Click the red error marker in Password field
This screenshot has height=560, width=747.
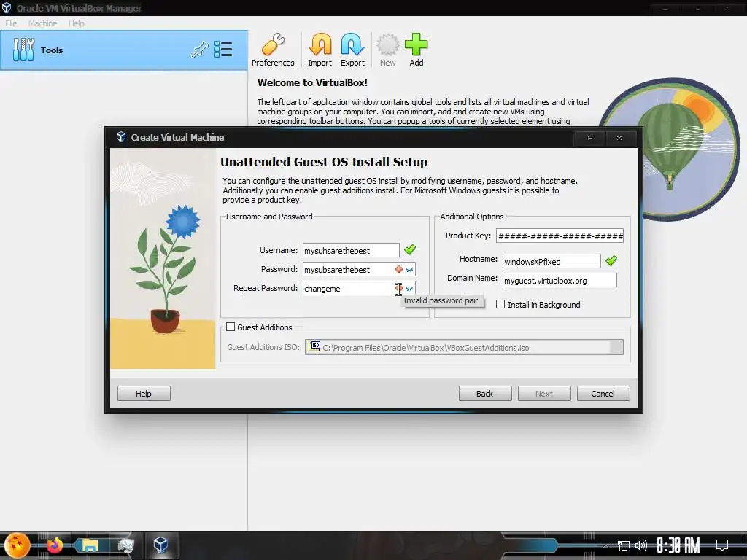[x=399, y=269]
